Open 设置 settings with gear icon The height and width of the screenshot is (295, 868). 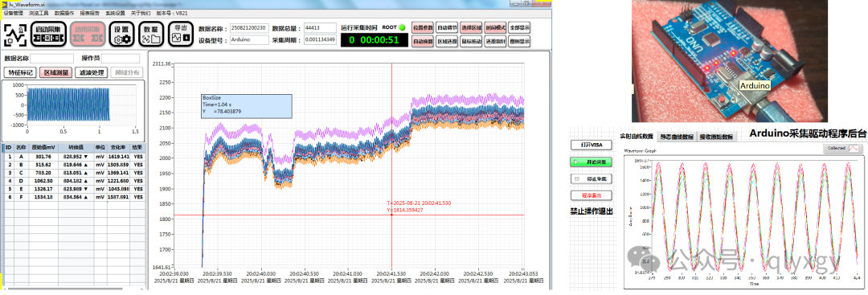click(122, 35)
